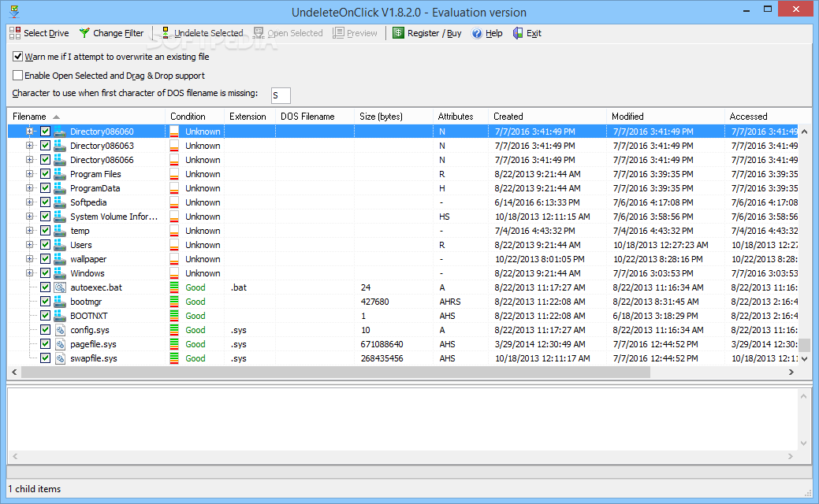Screen dimensions: 819x504
Task: Sort by the Condition column header
Action: [x=195, y=117]
